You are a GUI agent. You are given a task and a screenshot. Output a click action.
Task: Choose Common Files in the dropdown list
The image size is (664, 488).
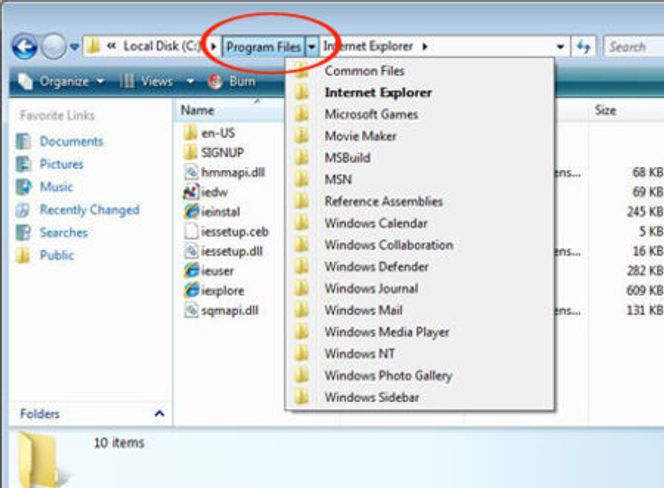click(x=420, y=71)
